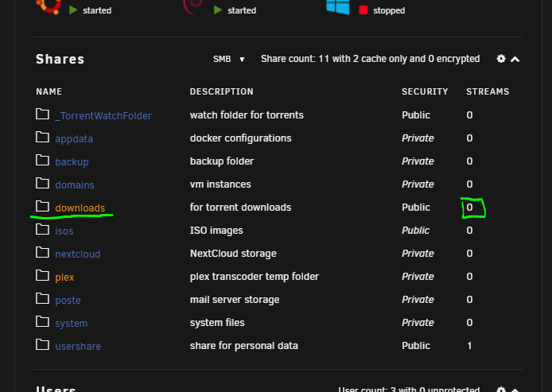Click the usershare folder icon
The height and width of the screenshot is (392, 552).
pyautogui.click(x=43, y=344)
